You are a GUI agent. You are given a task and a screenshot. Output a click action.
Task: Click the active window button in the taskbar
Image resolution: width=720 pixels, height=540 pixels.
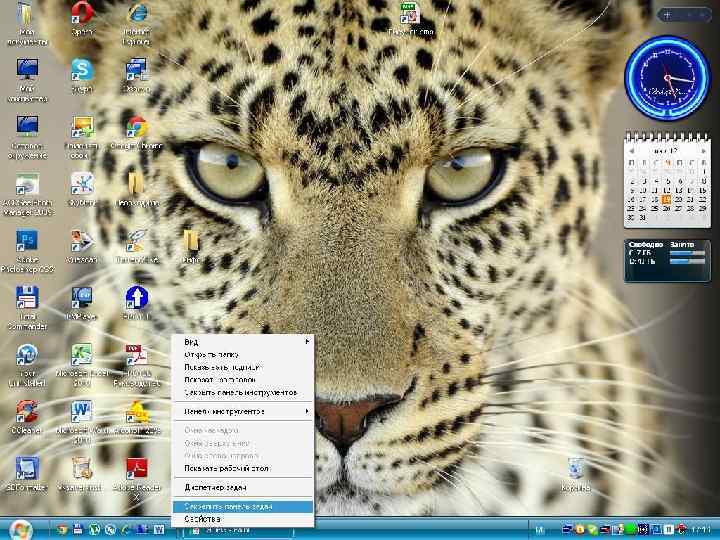(238, 530)
